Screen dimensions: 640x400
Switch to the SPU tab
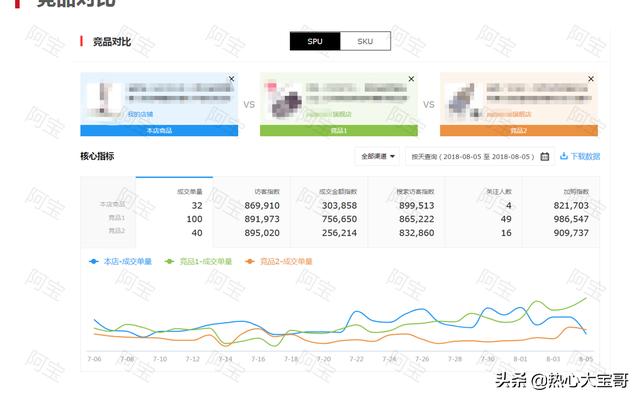click(x=315, y=42)
